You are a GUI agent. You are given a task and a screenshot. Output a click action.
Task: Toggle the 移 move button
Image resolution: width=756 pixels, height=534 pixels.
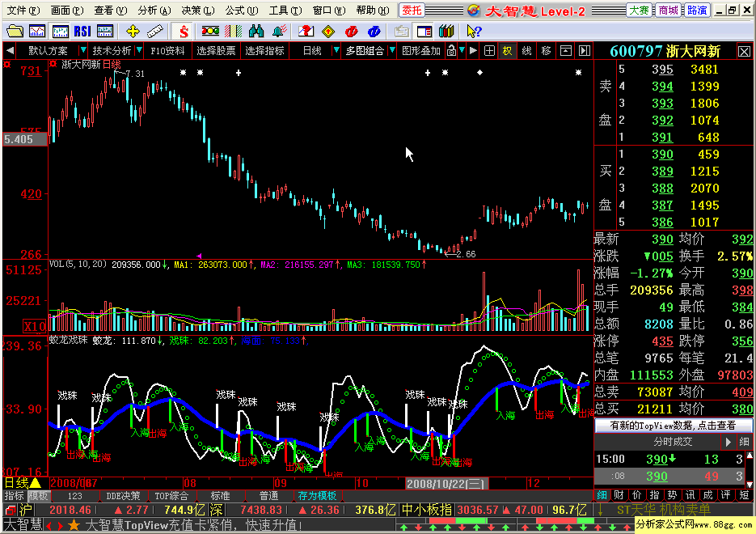tap(547, 50)
